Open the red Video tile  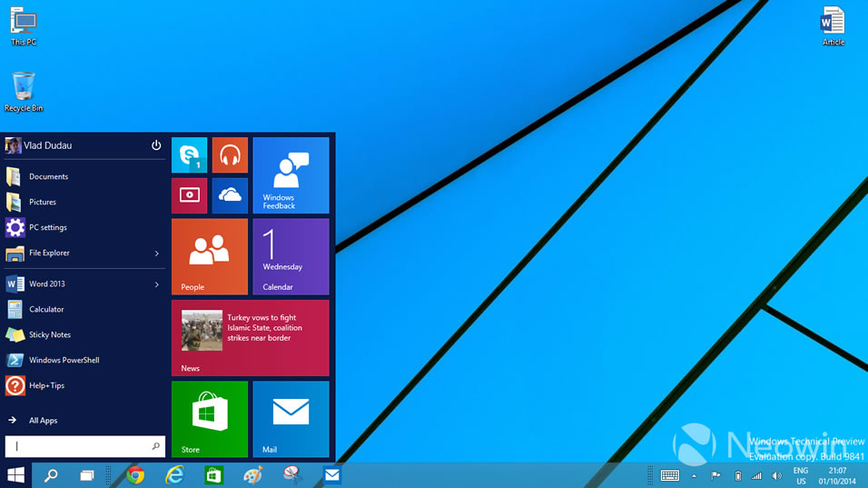coord(189,195)
